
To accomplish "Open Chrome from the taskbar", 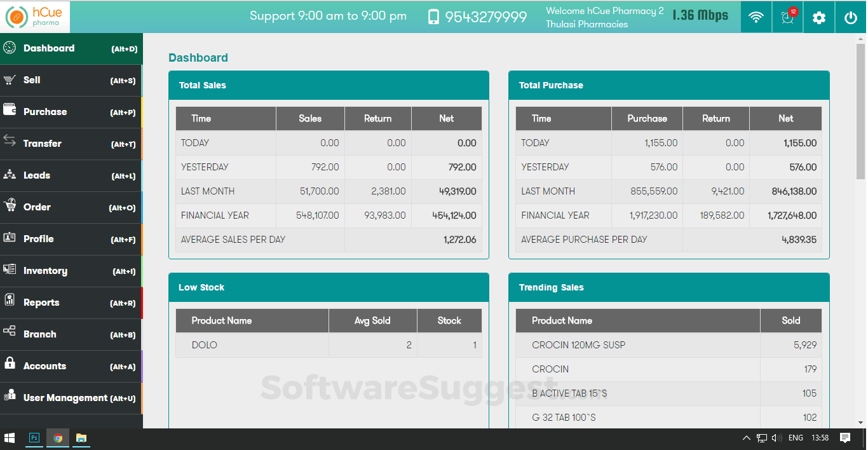I will coord(57,438).
